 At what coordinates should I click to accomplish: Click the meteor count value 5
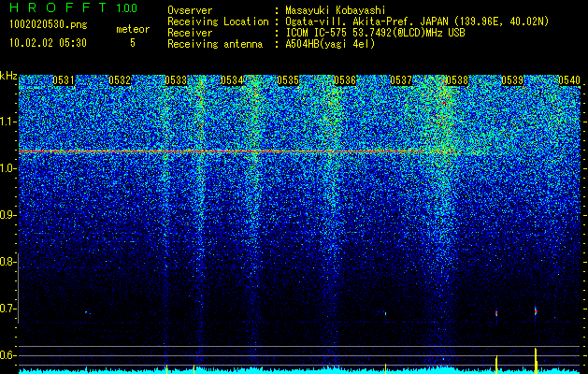pyautogui.click(x=133, y=43)
